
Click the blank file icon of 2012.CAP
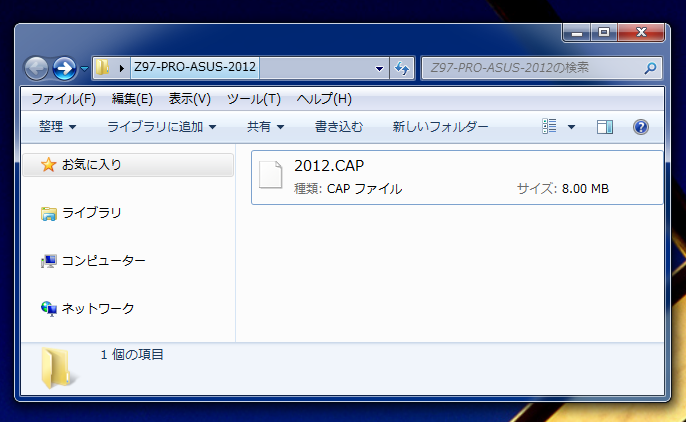coord(270,174)
